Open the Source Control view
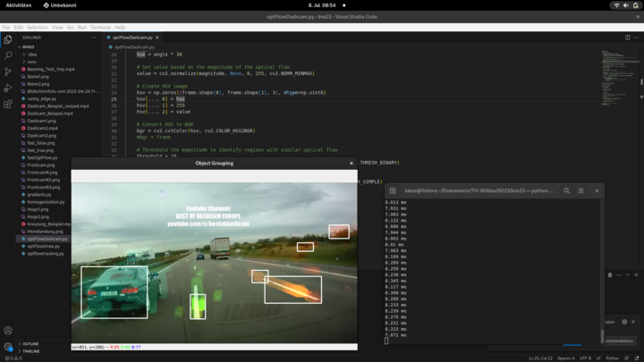This screenshot has width=644, height=362. pos(8,72)
